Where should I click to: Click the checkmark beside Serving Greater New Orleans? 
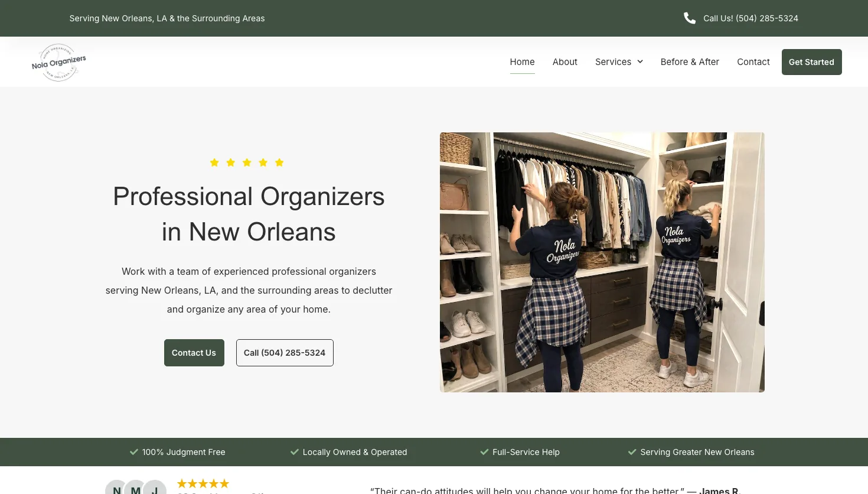click(632, 452)
